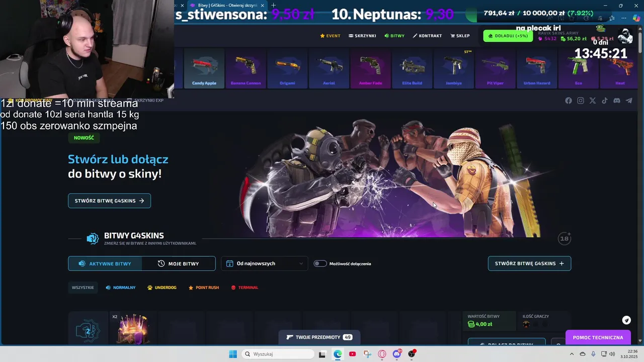Open Discord on the taskbar
The height and width of the screenshot is (362, 644).
(397, 354)
